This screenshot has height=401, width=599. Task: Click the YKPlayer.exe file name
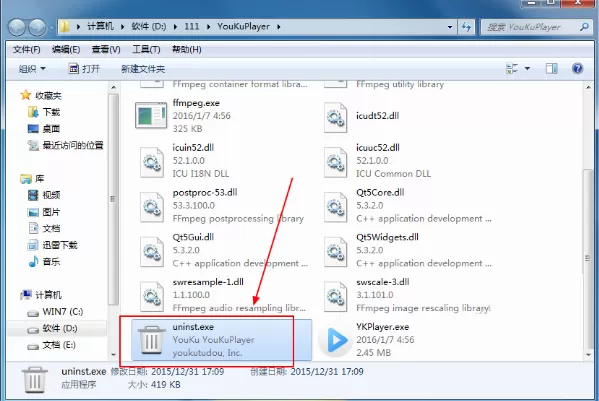(382, 327)
